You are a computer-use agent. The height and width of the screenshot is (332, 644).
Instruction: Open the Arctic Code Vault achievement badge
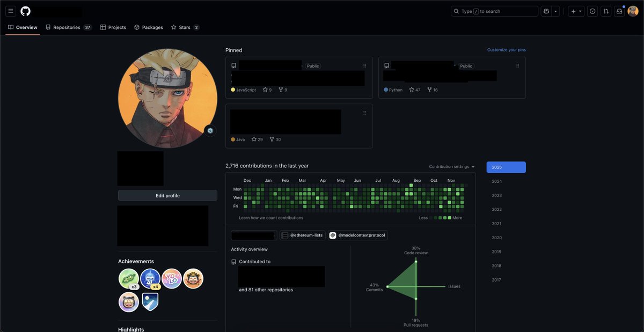coord(150,302)
